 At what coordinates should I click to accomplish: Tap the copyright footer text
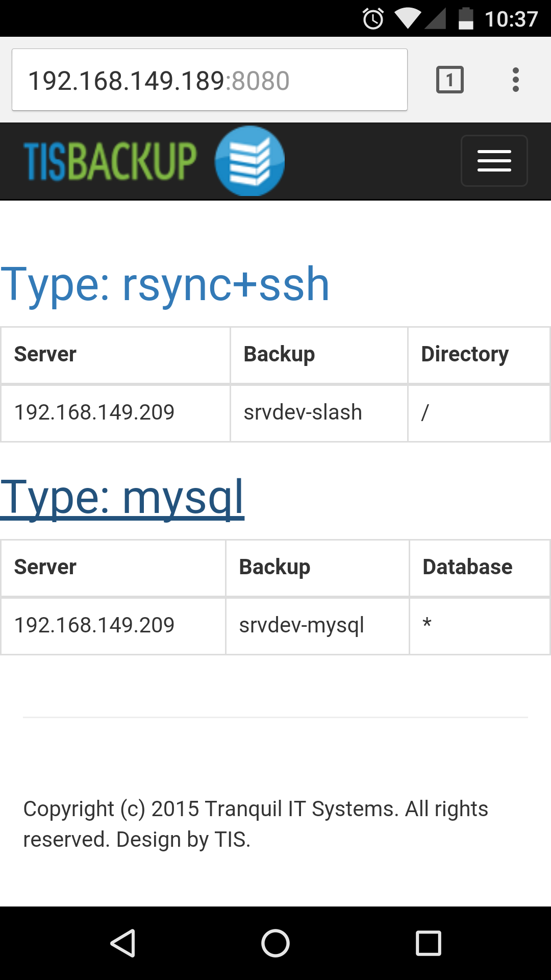coord(255,824)
